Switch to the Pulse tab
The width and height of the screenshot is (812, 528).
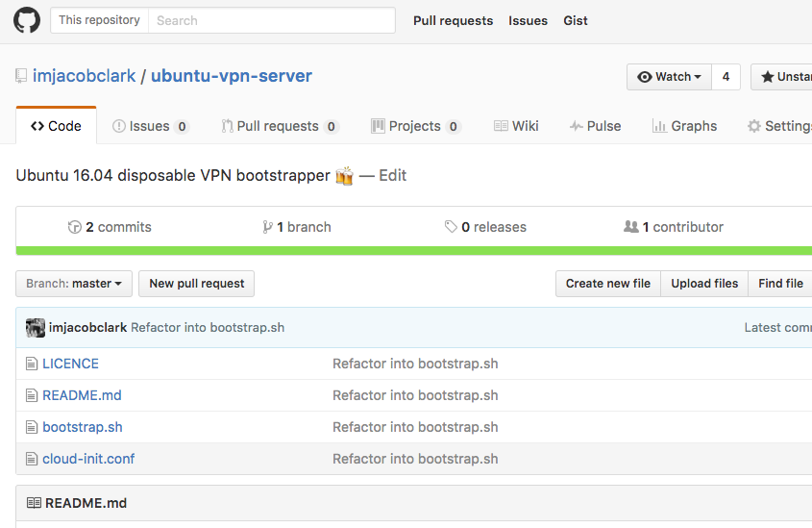595,126
